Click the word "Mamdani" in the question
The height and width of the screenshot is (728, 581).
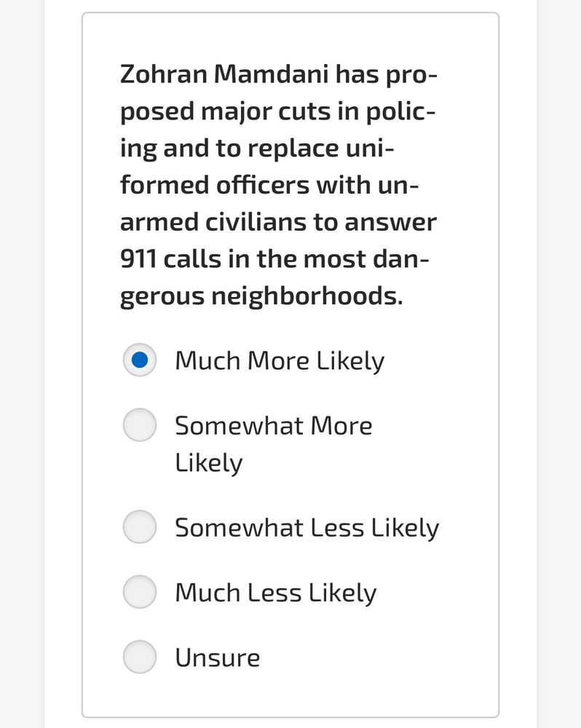(272, 74)
